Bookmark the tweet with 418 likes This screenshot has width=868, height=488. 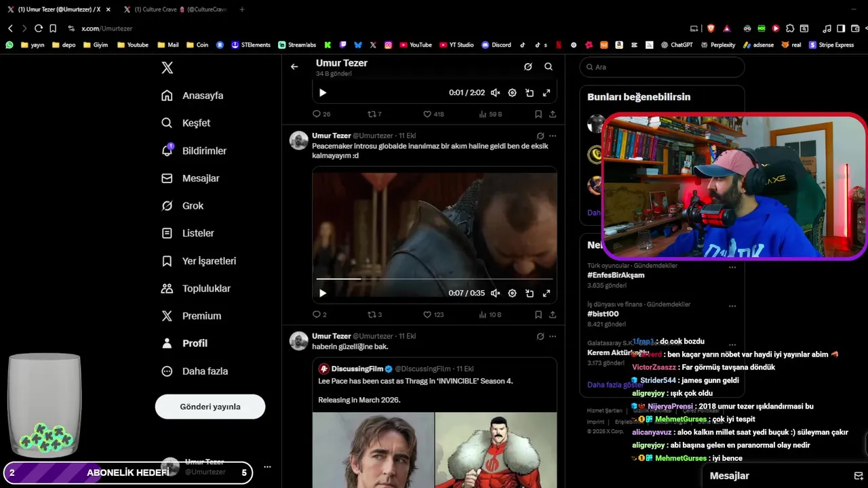click(x=538, y=114)
